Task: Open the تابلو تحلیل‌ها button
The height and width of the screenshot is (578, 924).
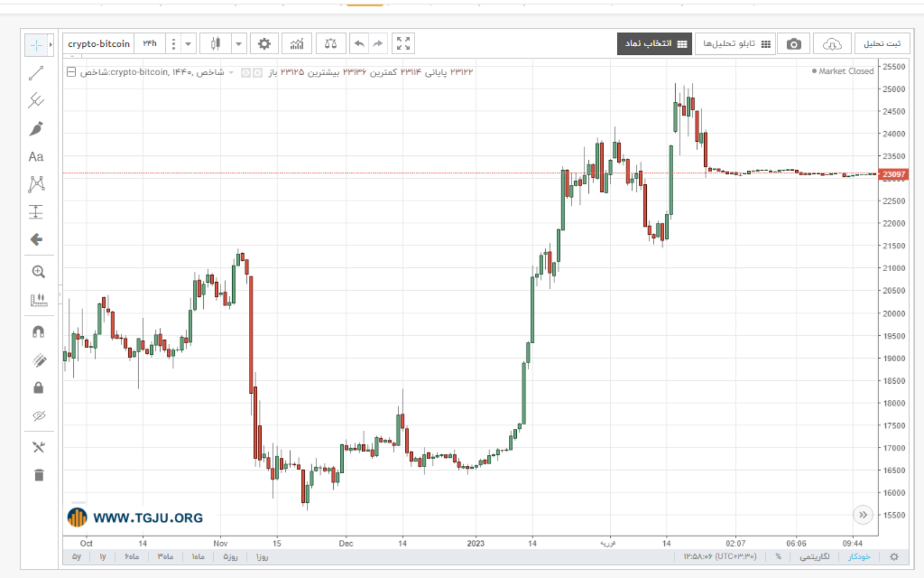Action: [736, 44]
